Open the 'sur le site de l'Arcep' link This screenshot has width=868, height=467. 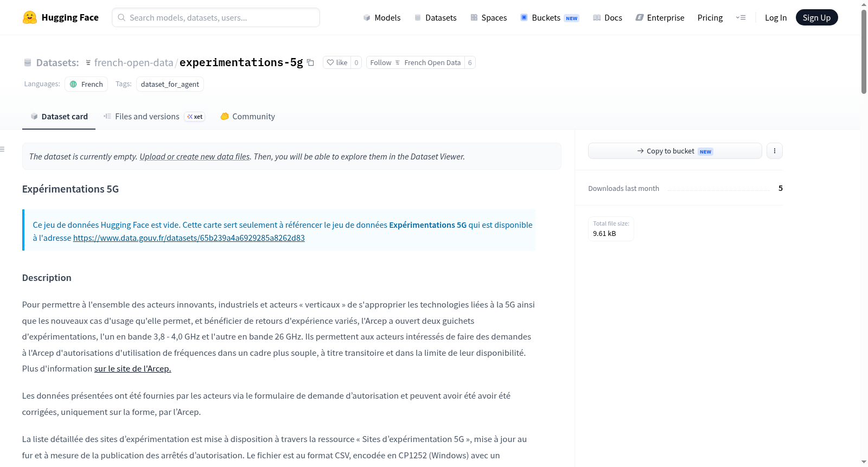tap(132, 369)
